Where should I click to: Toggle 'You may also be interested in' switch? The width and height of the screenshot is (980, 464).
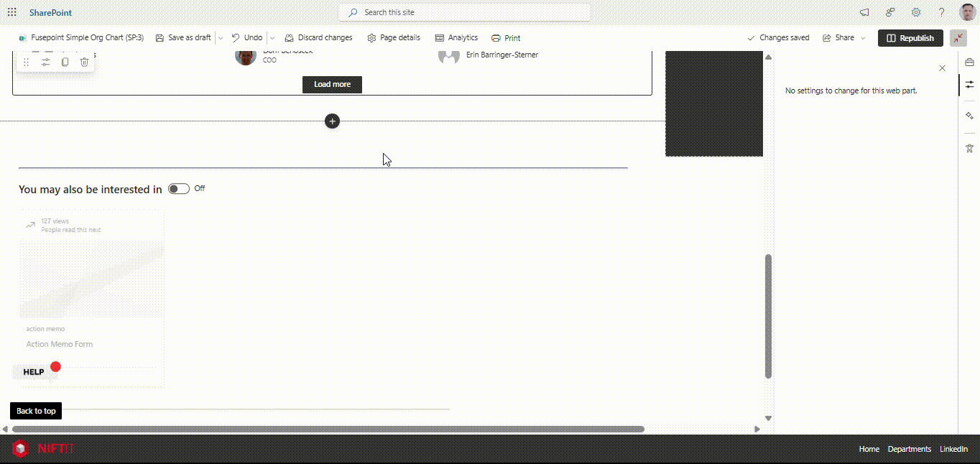coord(178,189)
